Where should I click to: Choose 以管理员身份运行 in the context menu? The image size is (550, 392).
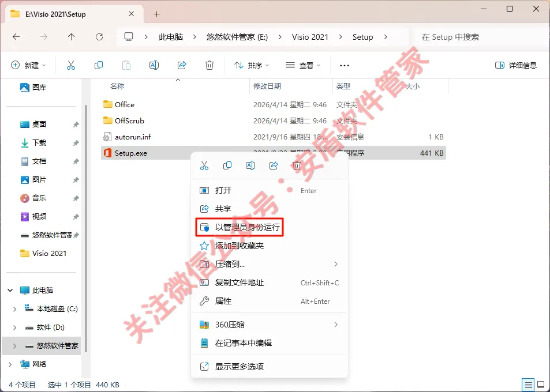click(x=270, y=227)
